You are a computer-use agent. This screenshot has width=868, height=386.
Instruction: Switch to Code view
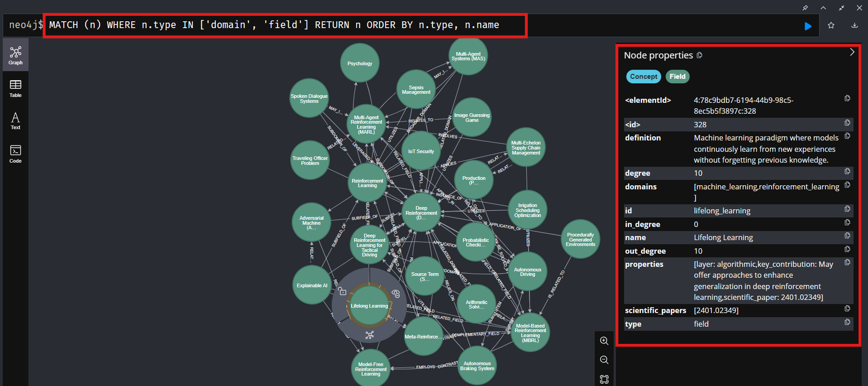coord(15,154)
